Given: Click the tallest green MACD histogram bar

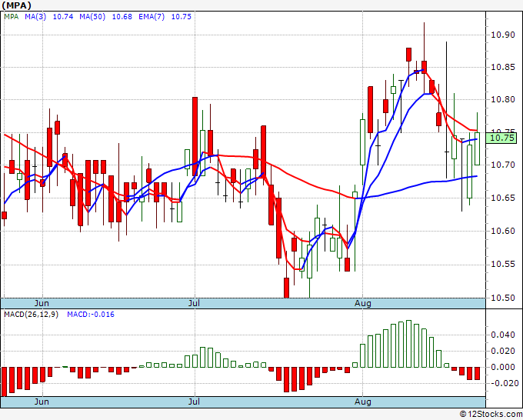Looking at the screenshot, I should (x=408, y=344).
